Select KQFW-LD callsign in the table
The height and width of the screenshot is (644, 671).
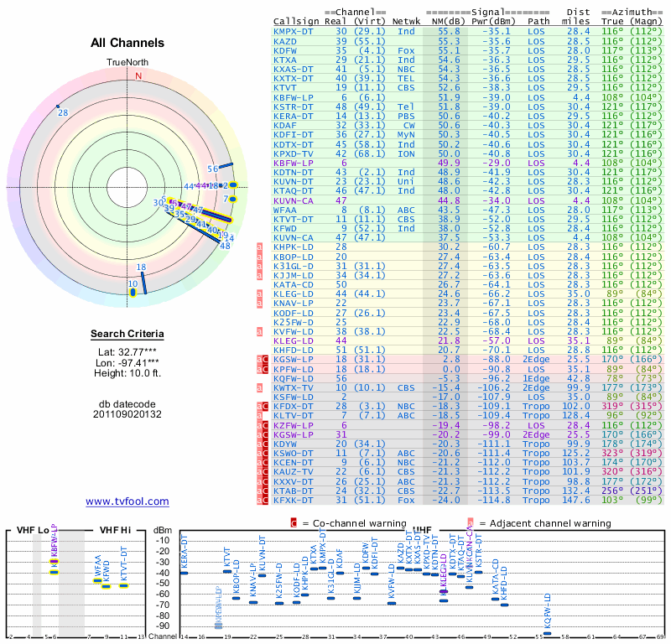(294, 378)
